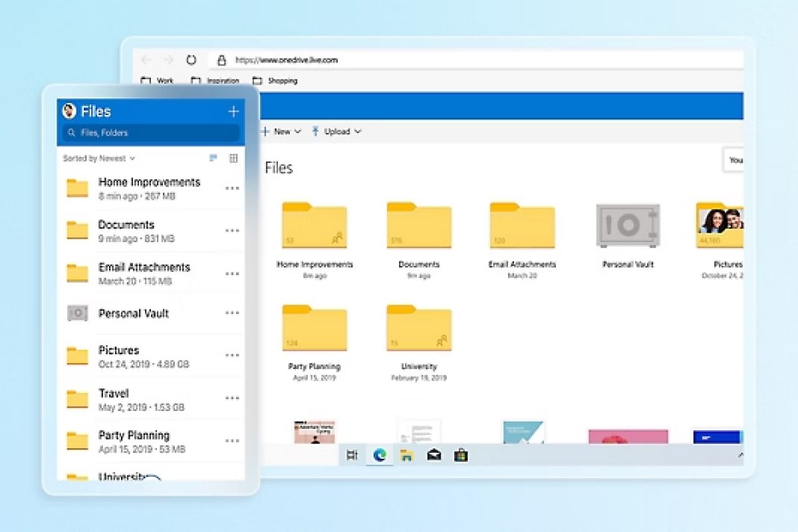Viewport: 798px width, 532px height.
Task: Toggle the list view icon near Sorted by Newest
Action: click(213, 158)
